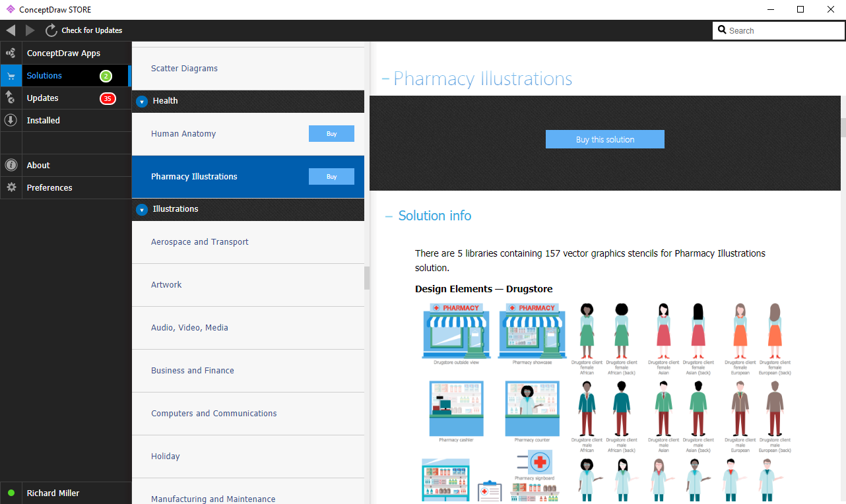
Task: Click the Richard Miller account name
Action: [52, 493]
